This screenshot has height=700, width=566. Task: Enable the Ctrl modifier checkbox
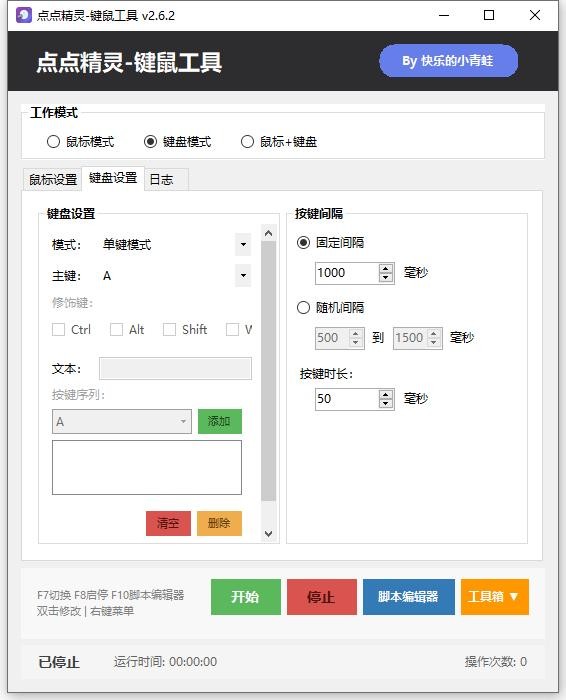tap(58, 330)
